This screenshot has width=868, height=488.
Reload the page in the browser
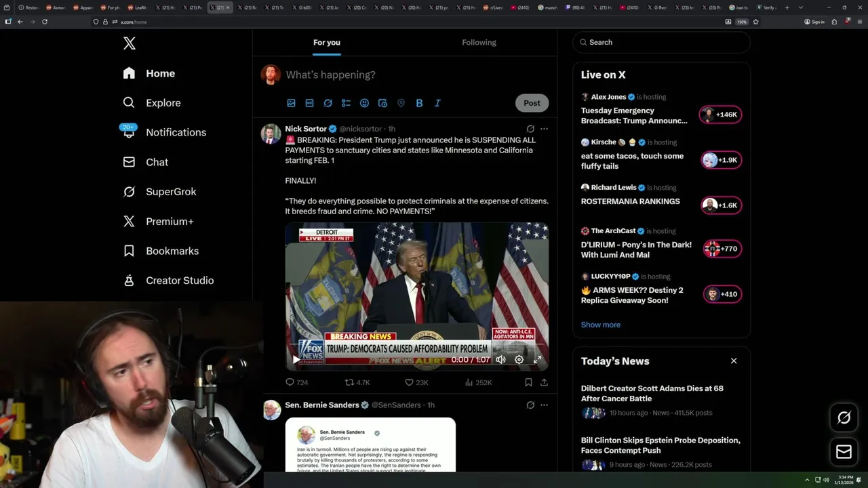click(x=45, y=22)
